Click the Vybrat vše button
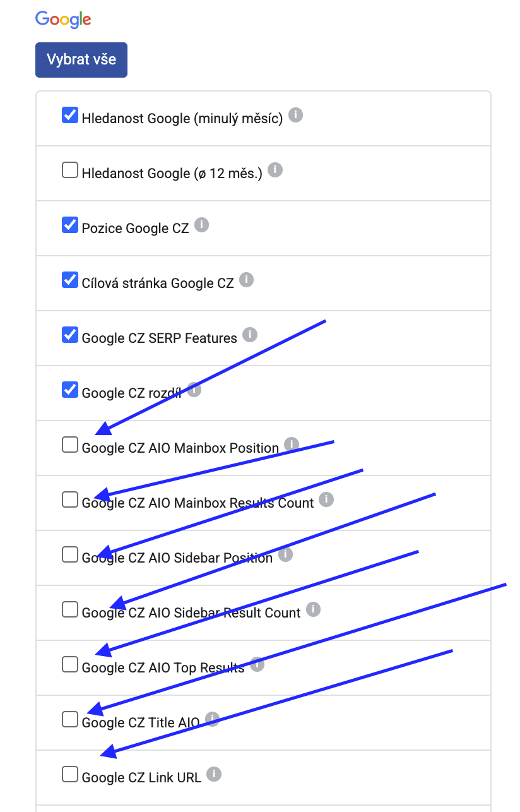Image resolution: width=520 pixels, height=812 pixels. (81, 60)
